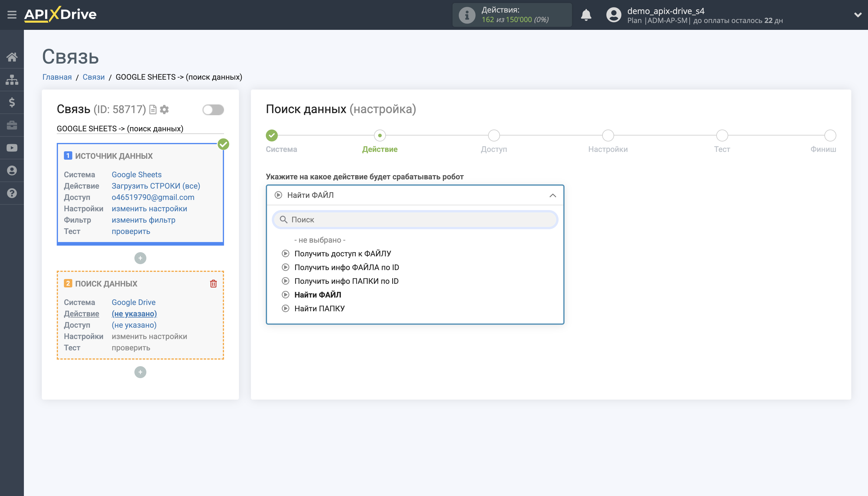Viewport: 868px width, 496px height.
Task: Click the green check badge on Источник данных
Action: [223, 144]
